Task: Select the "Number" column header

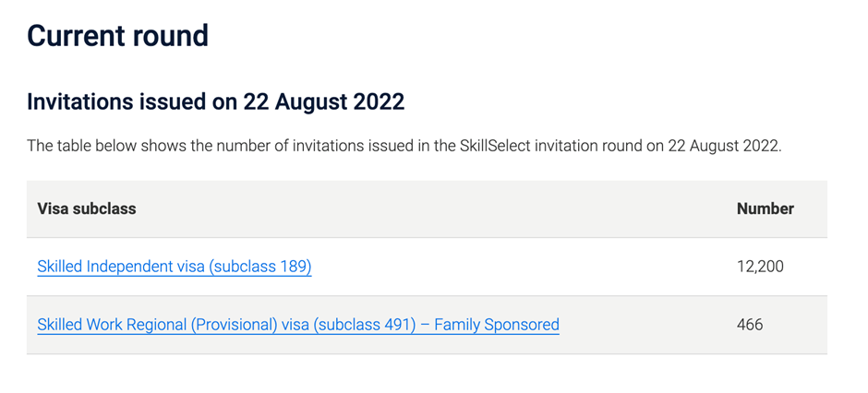Action: tap(765, 208)
